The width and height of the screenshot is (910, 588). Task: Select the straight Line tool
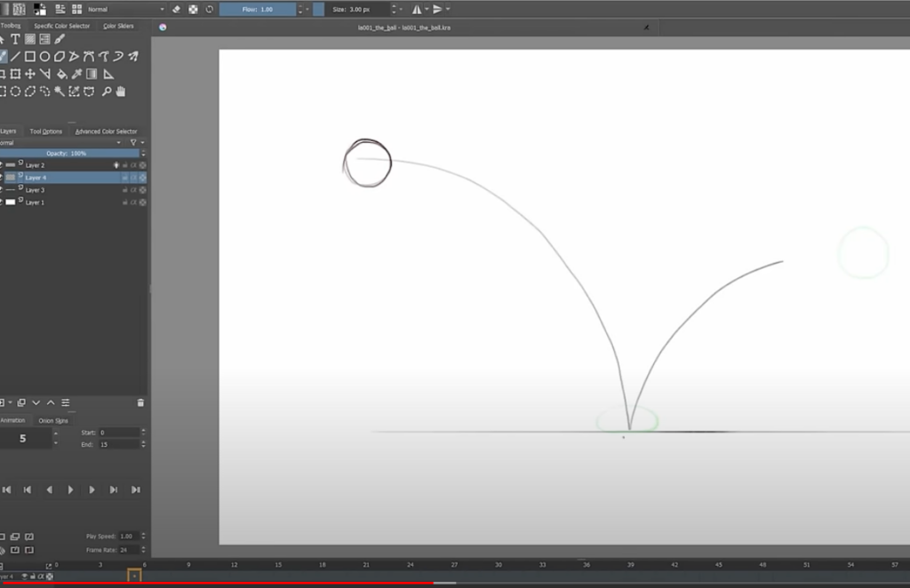click(16, 57)
